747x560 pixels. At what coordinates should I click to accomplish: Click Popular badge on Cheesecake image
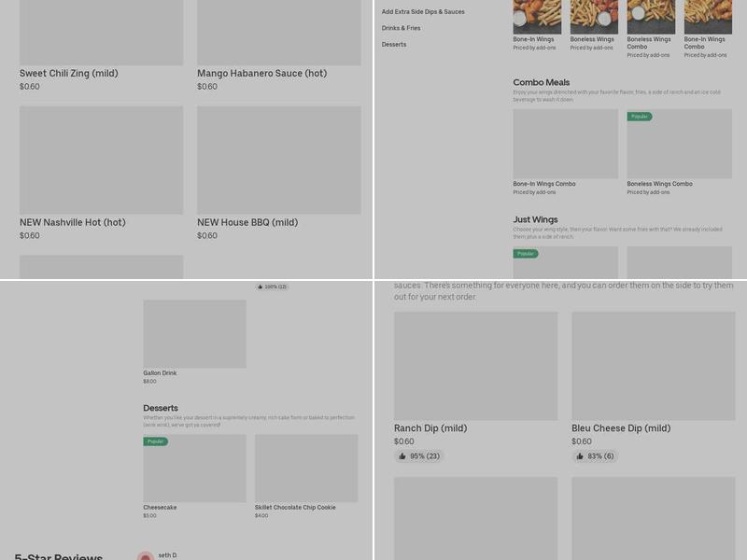[155, 441]
